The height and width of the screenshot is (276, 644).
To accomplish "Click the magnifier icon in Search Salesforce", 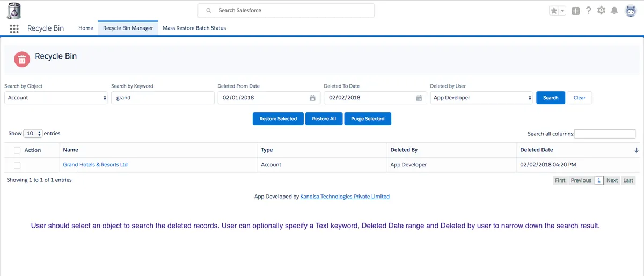I will point(209,11).
